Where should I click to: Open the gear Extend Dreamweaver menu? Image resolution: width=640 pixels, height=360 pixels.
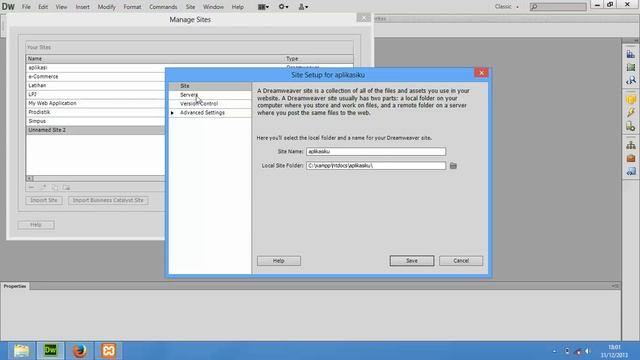tap(283, 7)
